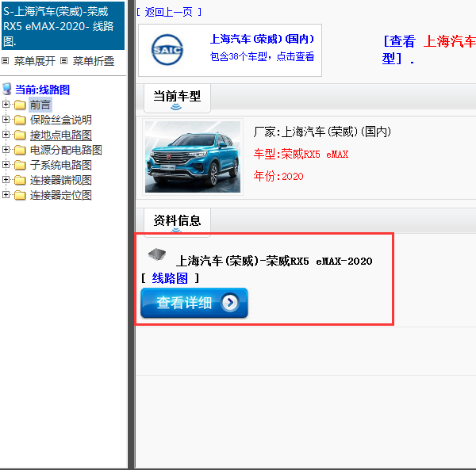Open the 当前车型 tab
Screen dimensions: 476x470
tap(177, 98)
